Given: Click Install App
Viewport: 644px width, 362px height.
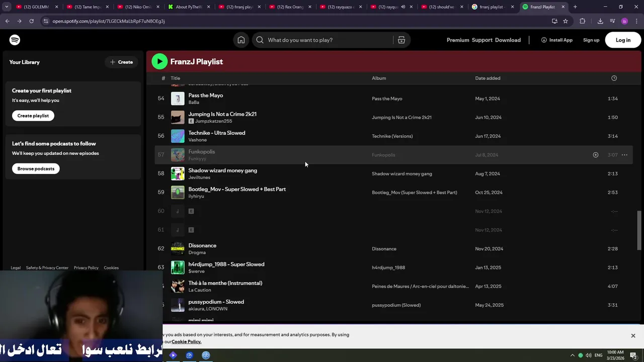Looking at the screenshot, I should pyautogui.click(x=556, y=40).
